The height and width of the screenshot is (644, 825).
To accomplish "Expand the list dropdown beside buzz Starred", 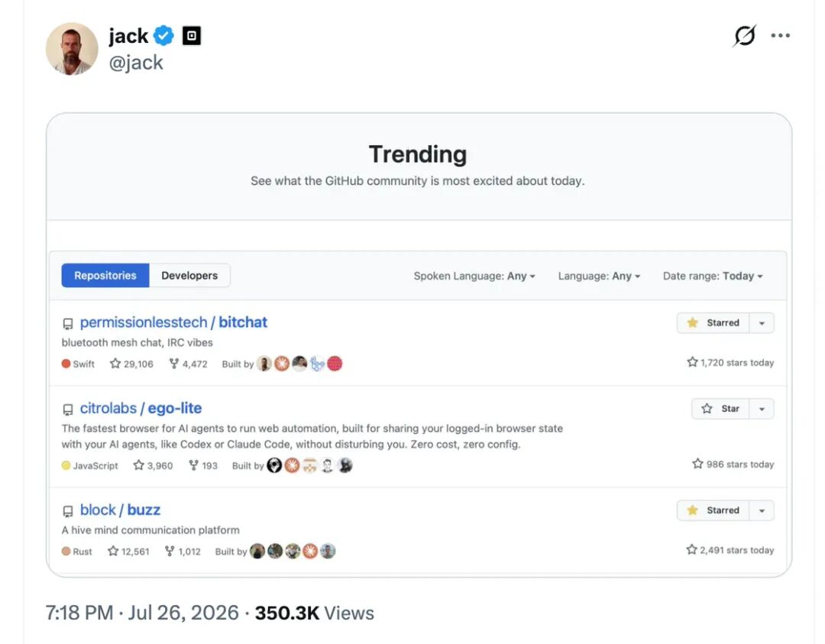I will pos(762,510).
